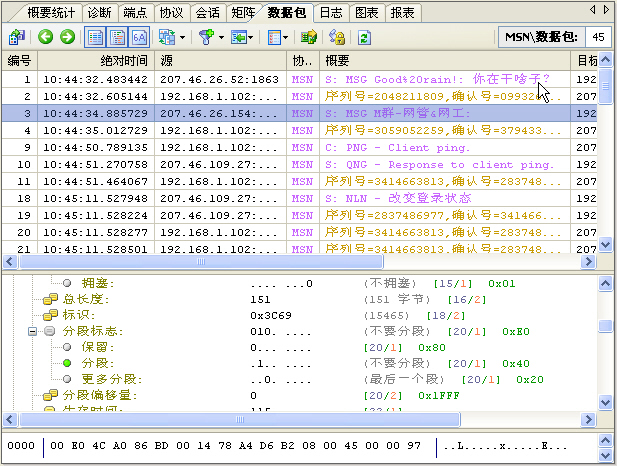Click the export packets icon at toolbar start
617x466 pixels.
[17, 37]
